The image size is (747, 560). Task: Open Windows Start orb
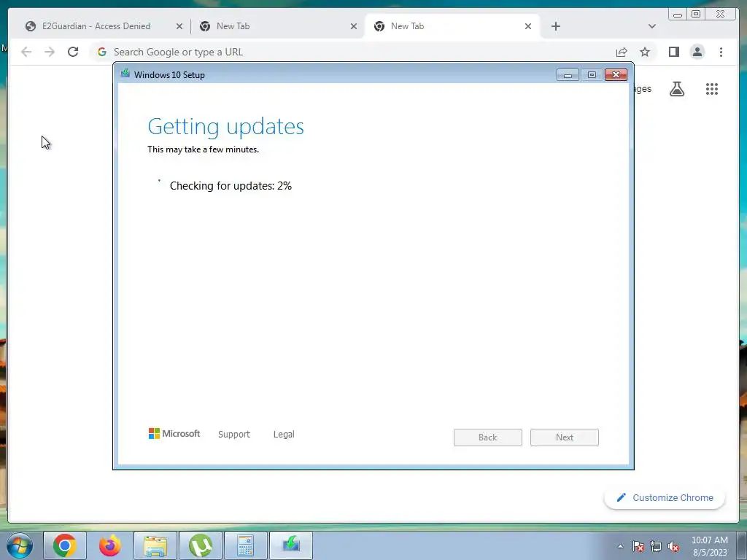point(20,545)
